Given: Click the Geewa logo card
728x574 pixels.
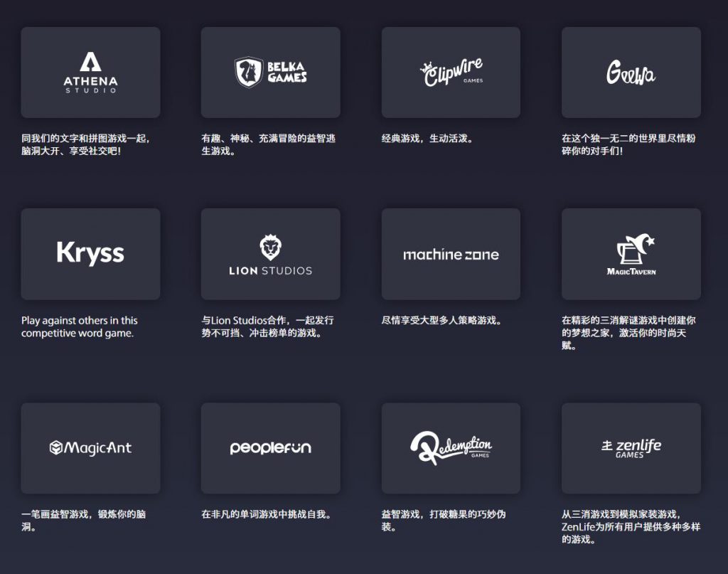Looking at the screenshot, I should pos(631,73).
